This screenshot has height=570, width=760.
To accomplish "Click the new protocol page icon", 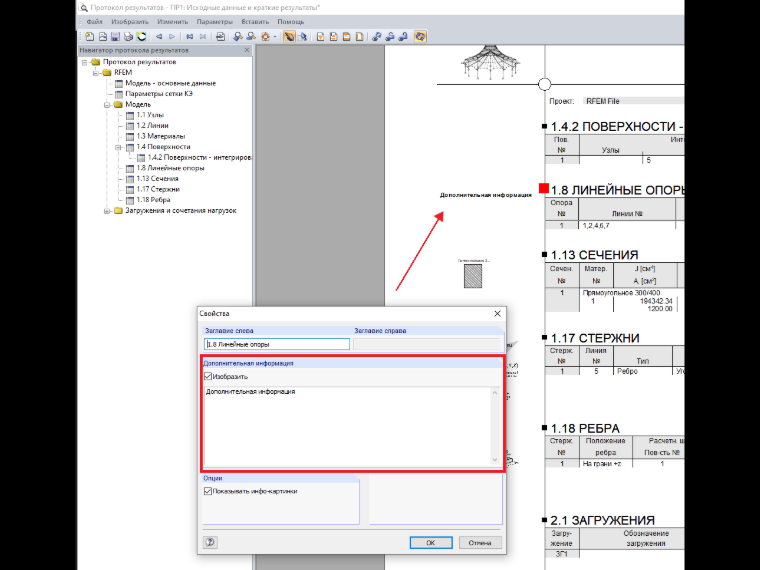I will click(89, 36).
